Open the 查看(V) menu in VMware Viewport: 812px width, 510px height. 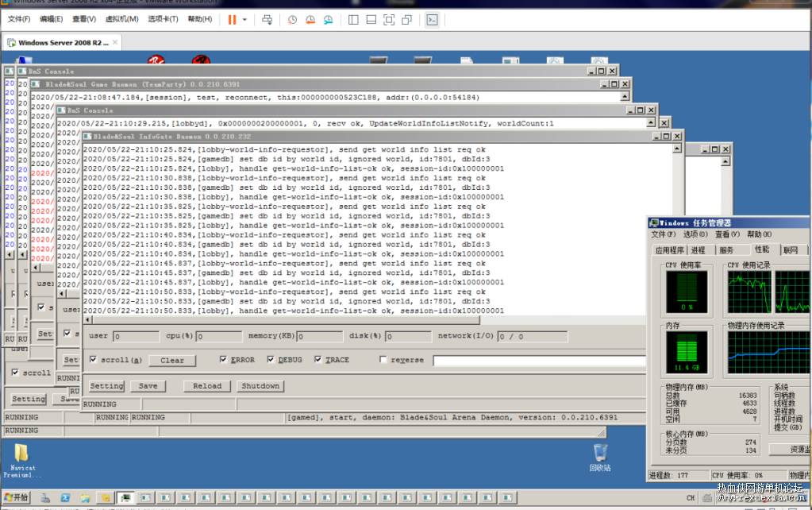(x=84, y=19)
